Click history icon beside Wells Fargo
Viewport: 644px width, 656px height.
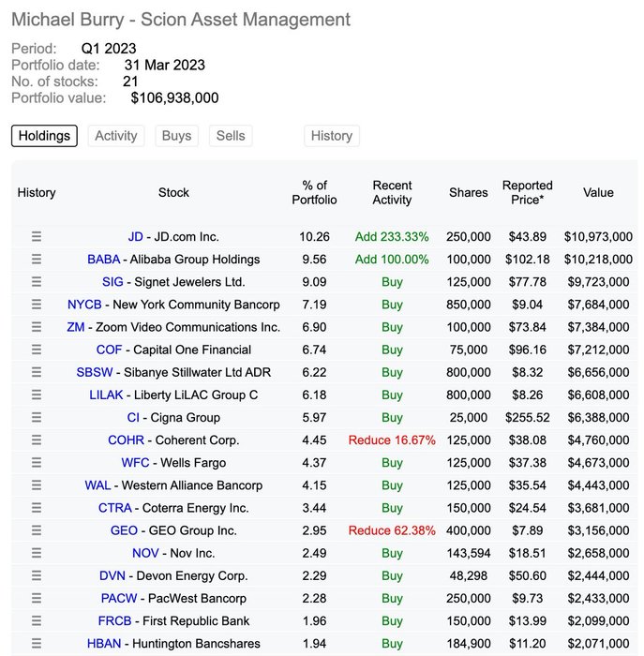coord(37,463)
